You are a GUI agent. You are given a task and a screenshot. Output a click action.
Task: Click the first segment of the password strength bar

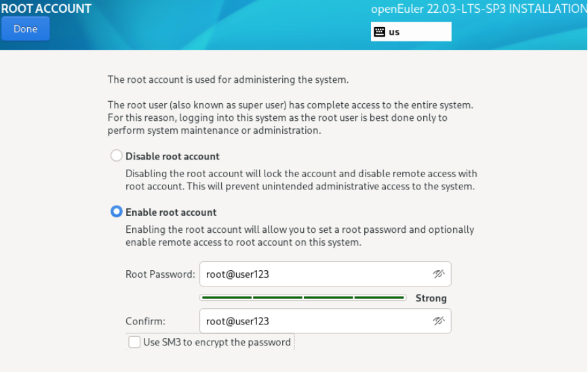pos(226,297)
